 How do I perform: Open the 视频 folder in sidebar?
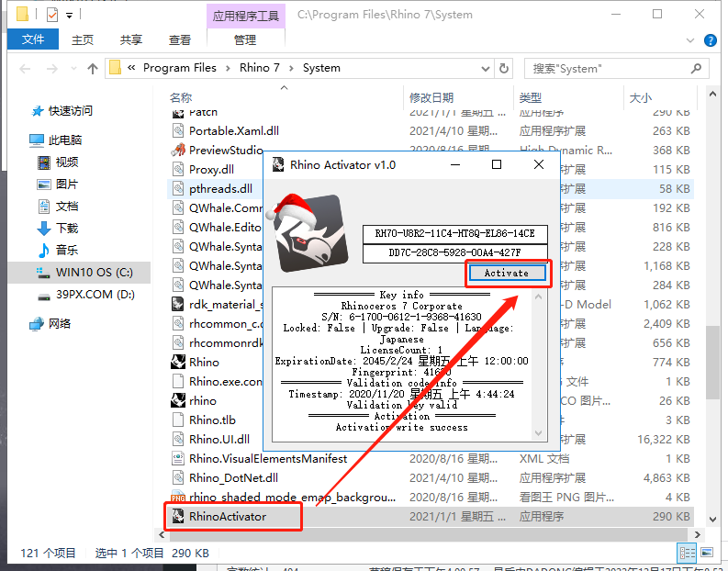67,162
